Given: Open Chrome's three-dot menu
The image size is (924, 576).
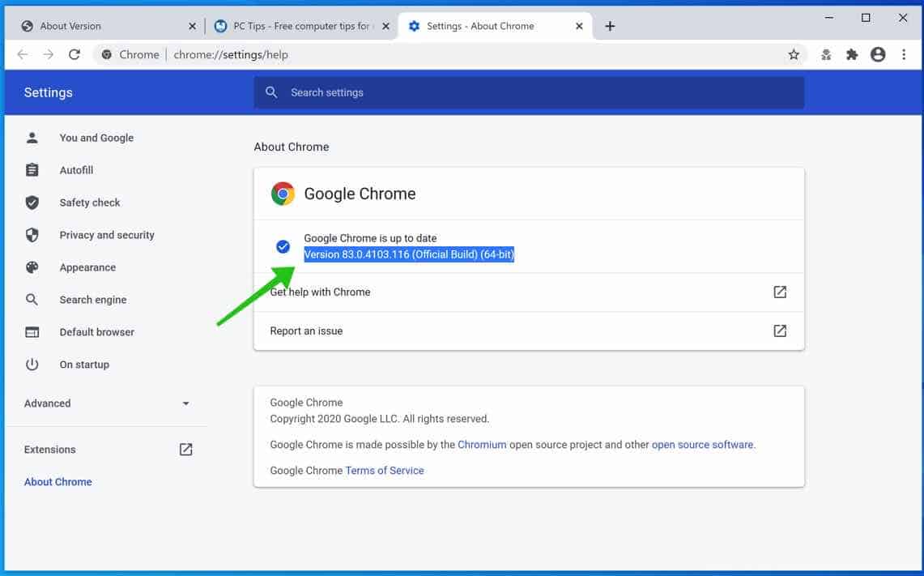Looking at the screenshot, I should (904, 55).
